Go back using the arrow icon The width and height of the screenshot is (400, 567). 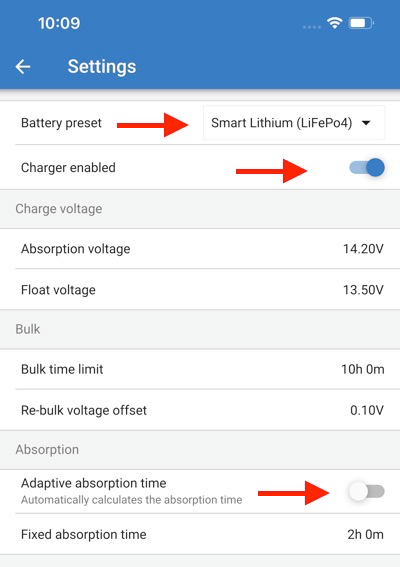(23, 67)
